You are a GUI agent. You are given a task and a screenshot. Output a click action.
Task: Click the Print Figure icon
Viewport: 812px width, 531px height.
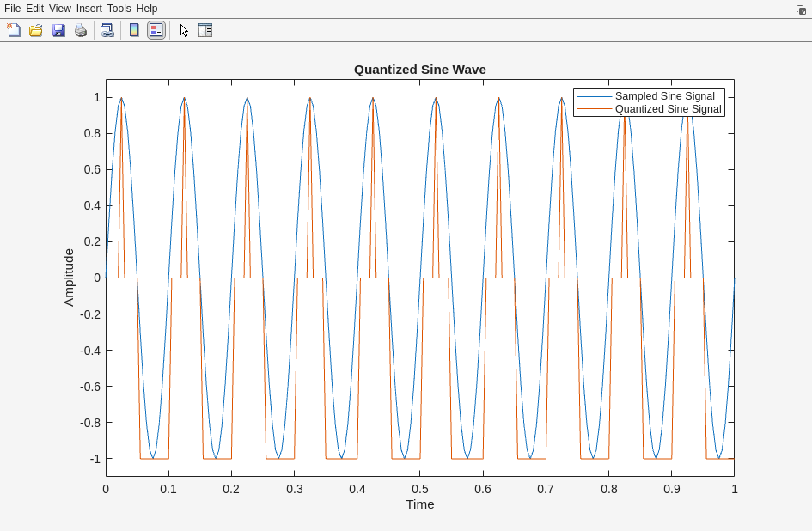click(x=81, y=30)
